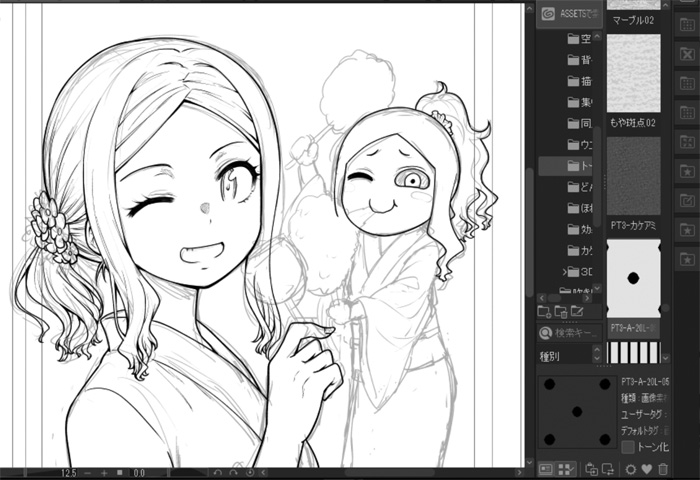Viewport: 700px width, 480px height.
Task: Replace the layer with the selected material
Action: click(x=608, y=469)
